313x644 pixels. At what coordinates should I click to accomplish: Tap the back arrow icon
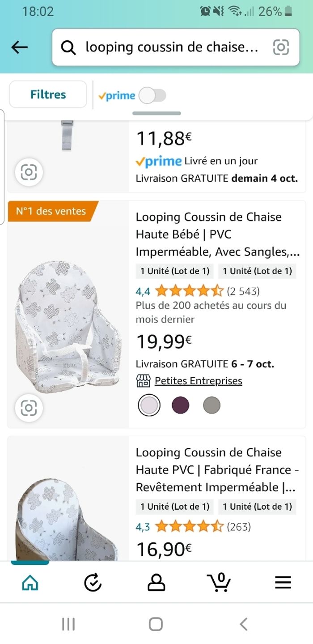tap(20, 47)
